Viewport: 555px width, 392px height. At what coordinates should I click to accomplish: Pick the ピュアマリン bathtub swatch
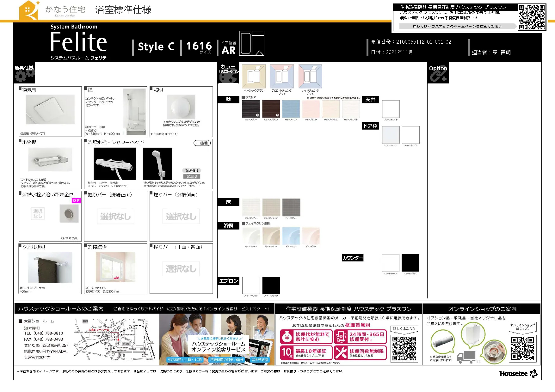[x=291, y=236]
